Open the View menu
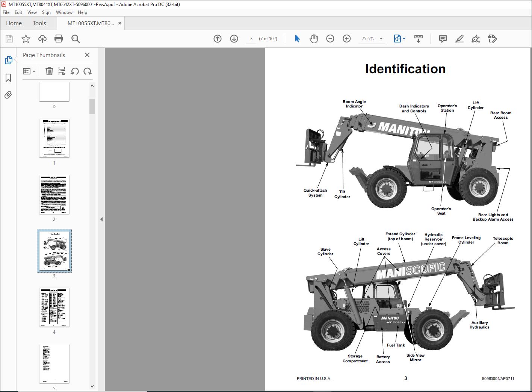532x392 pixels. point(32,12)
